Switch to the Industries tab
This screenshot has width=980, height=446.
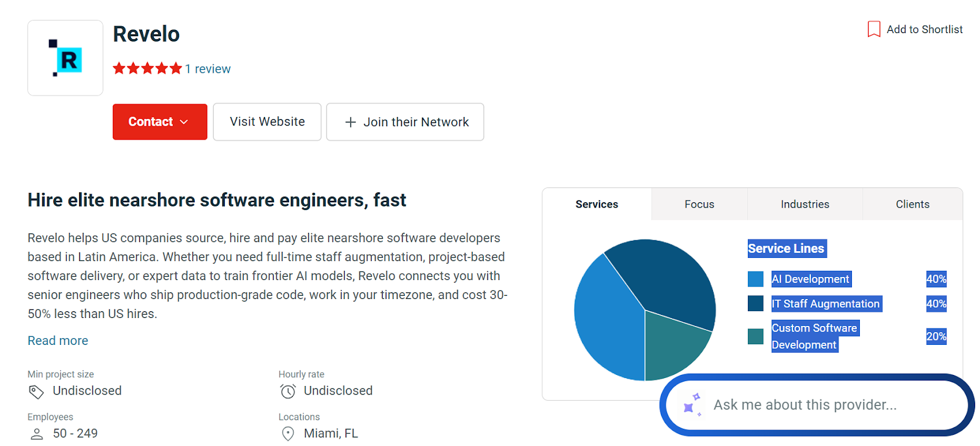click(805, 204)
